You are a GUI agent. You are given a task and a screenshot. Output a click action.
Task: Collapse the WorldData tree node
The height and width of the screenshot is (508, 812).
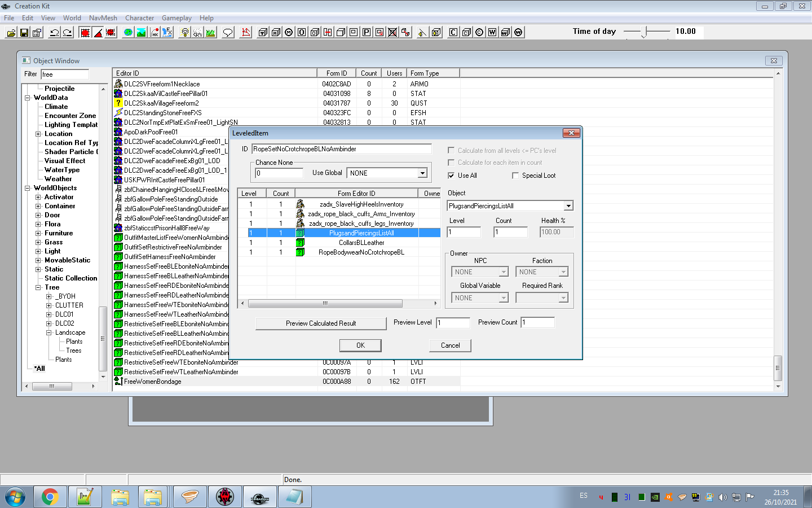(x=27, y=98)
